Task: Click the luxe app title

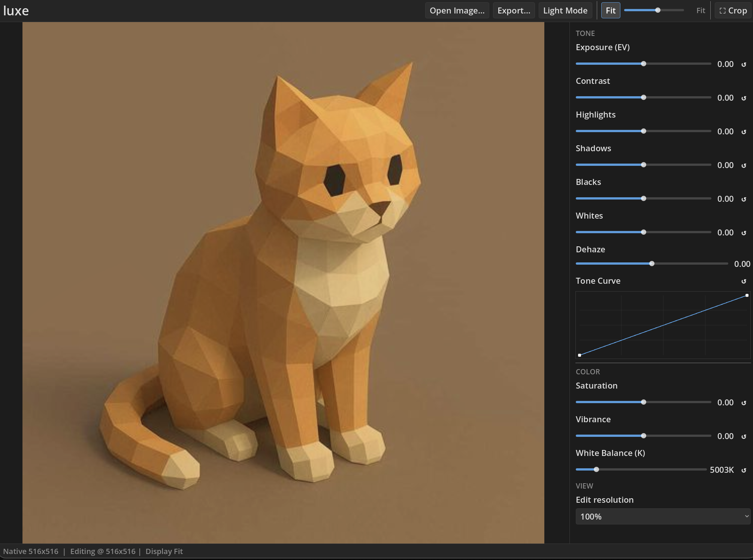Action: [16, 10]
